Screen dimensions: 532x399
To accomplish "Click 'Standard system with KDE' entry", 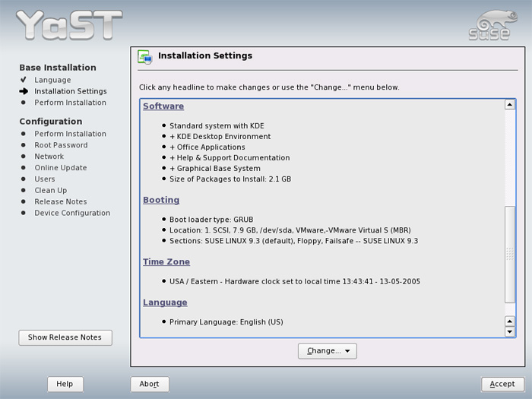I will coord(217,126).
